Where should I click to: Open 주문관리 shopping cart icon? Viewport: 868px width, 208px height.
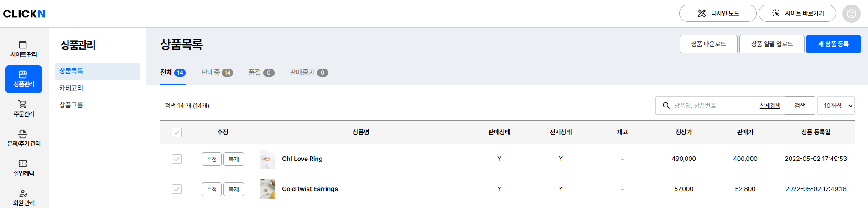pos(23,105)
